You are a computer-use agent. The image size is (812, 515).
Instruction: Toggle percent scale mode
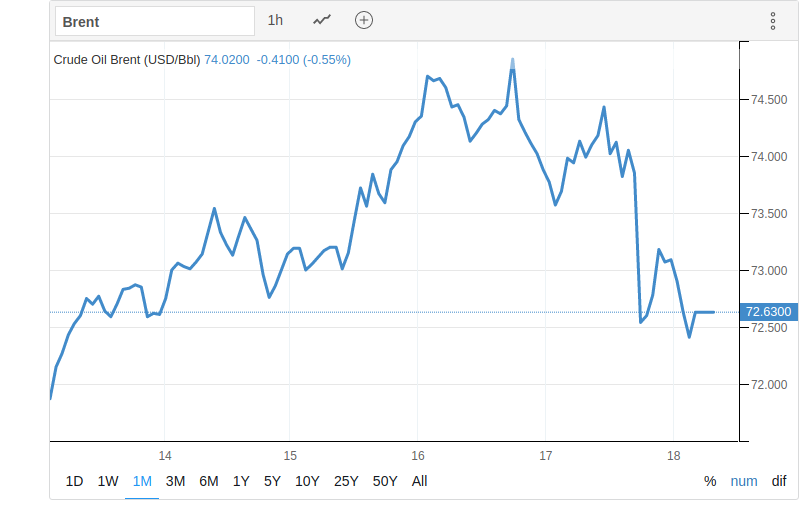pos(710,481)
